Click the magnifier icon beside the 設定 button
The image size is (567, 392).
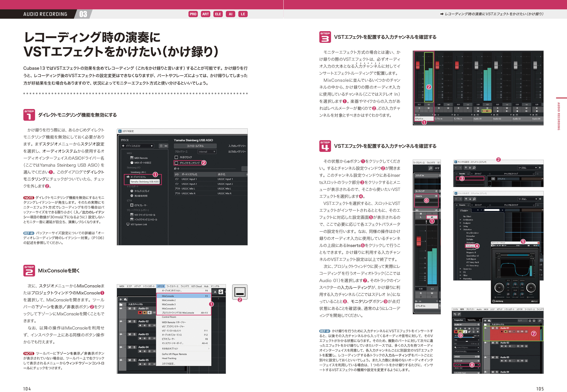point(430,168)
